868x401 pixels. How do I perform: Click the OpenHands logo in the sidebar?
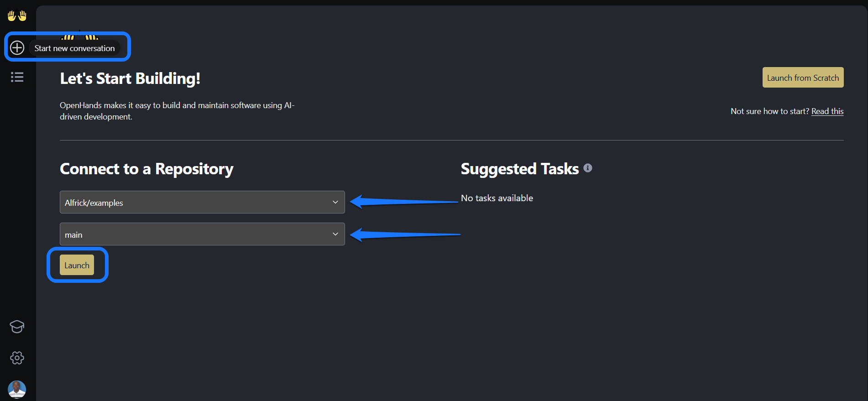tap(17, 16)
